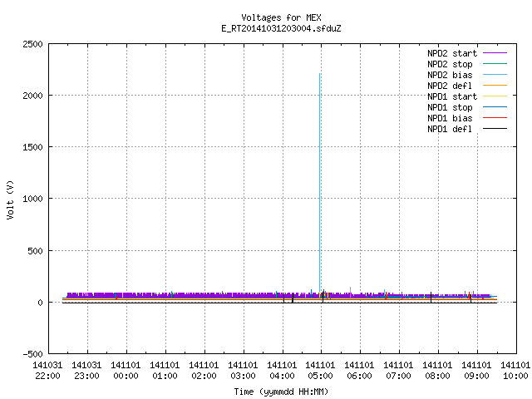Click the black NPD1 defl legend line
The image size is (532, 399).
[495, 129]
